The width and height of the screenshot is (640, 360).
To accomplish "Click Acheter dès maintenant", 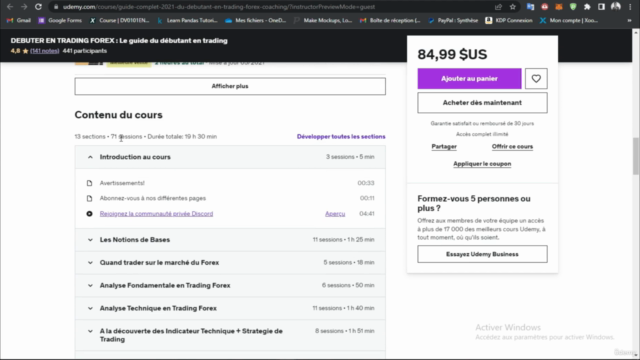I will click(x=482, y=102).
